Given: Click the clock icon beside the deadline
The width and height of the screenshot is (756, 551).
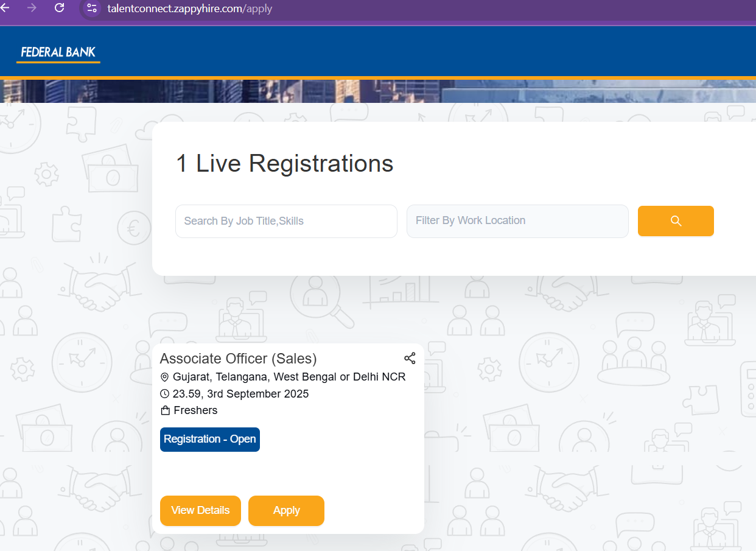Looking at the screenshot, I should pyautogui.click(x=164, y=394).
